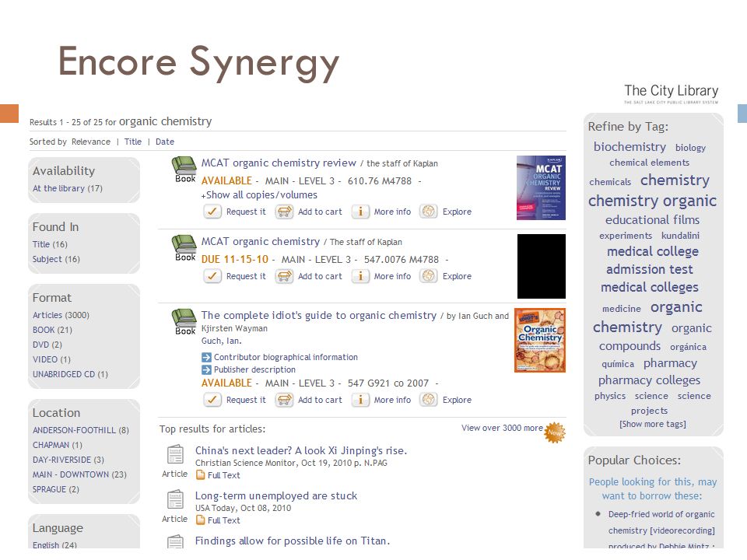The image size is (747, 560).
Task: Open China's next leader article link
Action: [301, 450]
